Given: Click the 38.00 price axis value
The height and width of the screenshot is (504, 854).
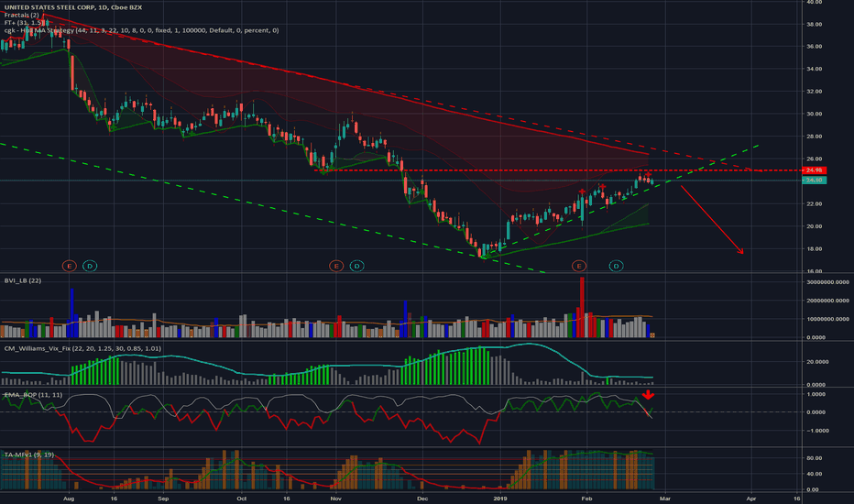Looking at the screenshot, I should point(815,25).
